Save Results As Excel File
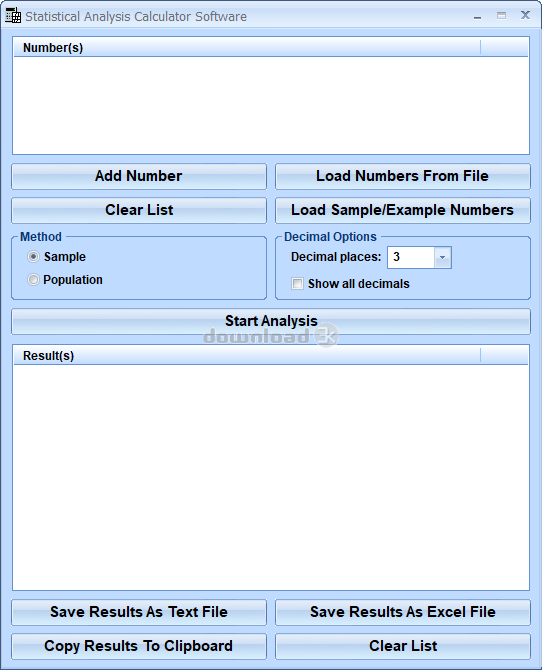This screenshot has width=542, height=670. point(403,612)
